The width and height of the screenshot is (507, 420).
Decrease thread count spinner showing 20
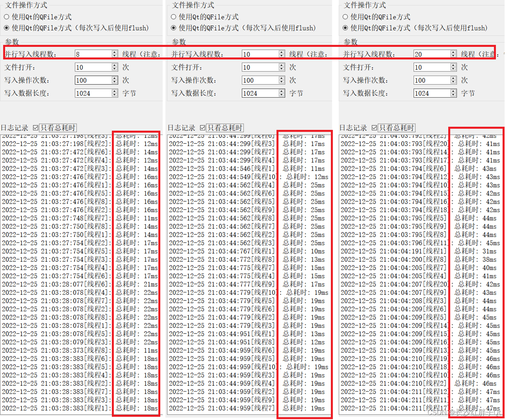tap(454, 56)
